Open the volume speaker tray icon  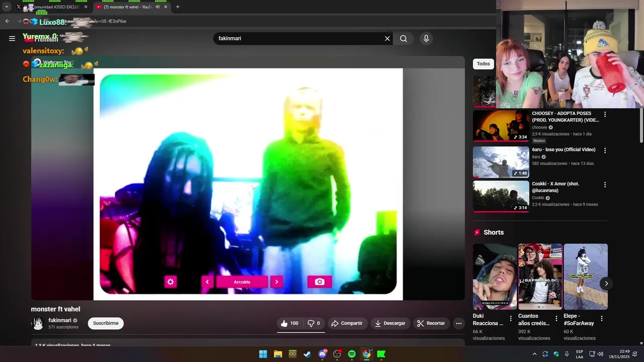tap(600, 354)
